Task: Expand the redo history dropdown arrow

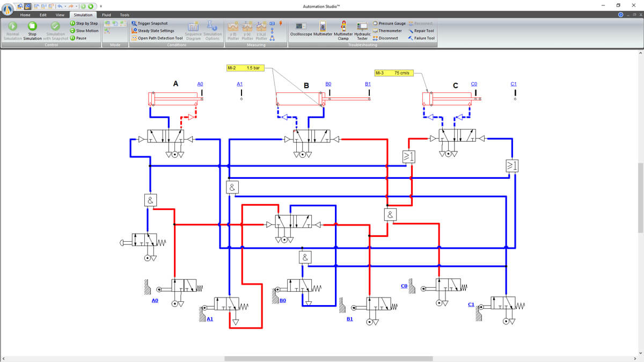Action: click(x=76, y=6)
